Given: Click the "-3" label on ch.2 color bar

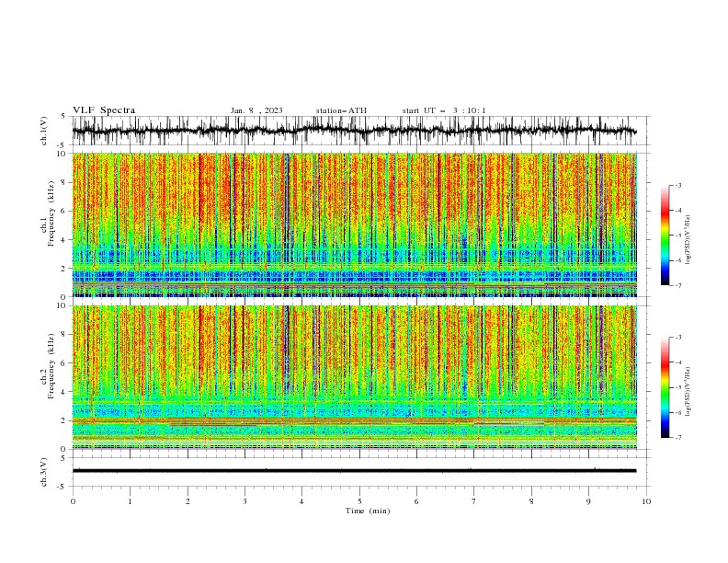Looking at the screenshot, I should [x=677, y=338].
